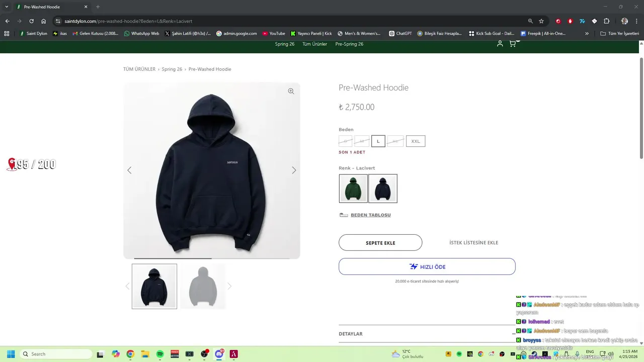This screenshot has width=644, height=362.
Task: Open the shopping cart icon
Action: tap(512, 44)
